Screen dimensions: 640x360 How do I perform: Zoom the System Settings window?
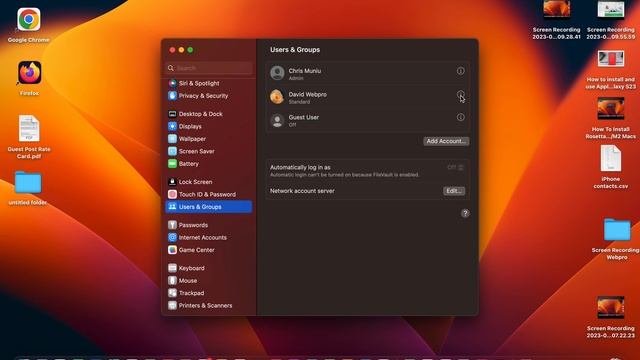(x=190, y=50)
